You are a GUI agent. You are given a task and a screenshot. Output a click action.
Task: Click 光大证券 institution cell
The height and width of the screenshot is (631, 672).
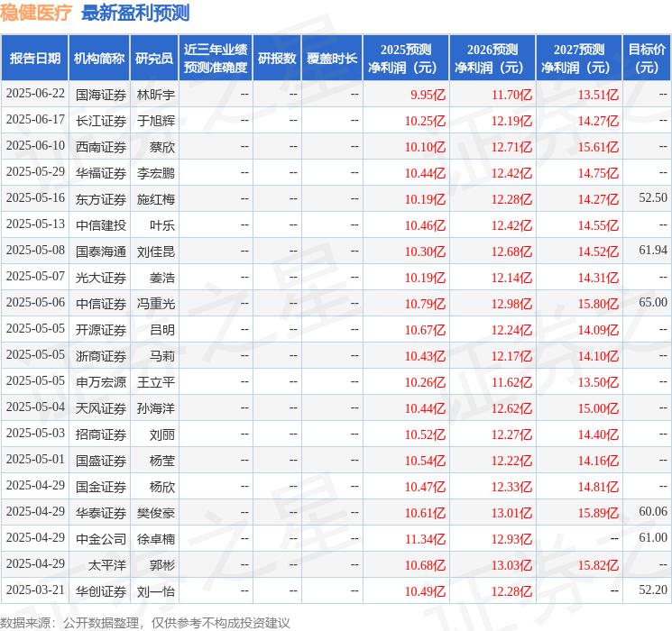[x=101, y=277]
